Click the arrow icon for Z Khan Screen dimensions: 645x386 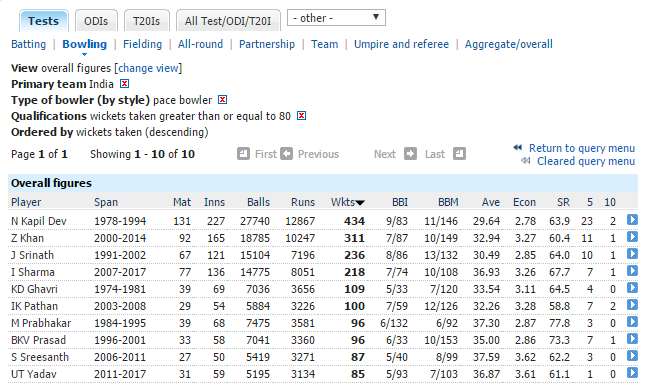[632, 237]
